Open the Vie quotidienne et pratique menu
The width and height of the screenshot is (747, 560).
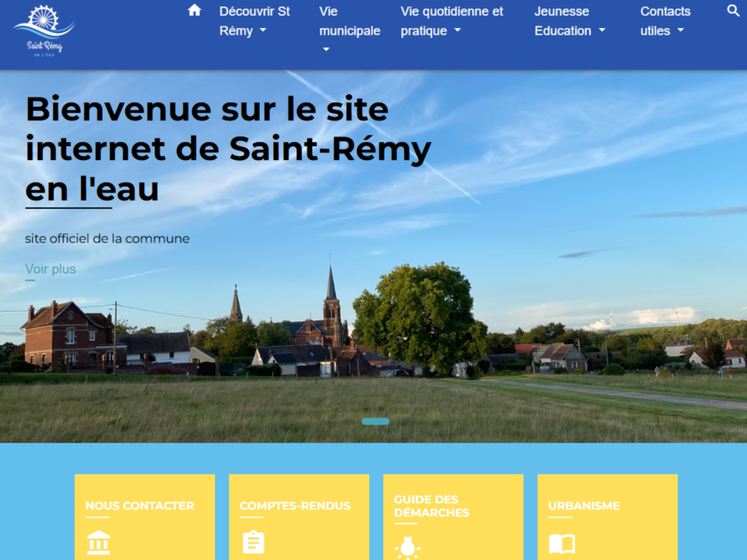(x=452, y=21)
